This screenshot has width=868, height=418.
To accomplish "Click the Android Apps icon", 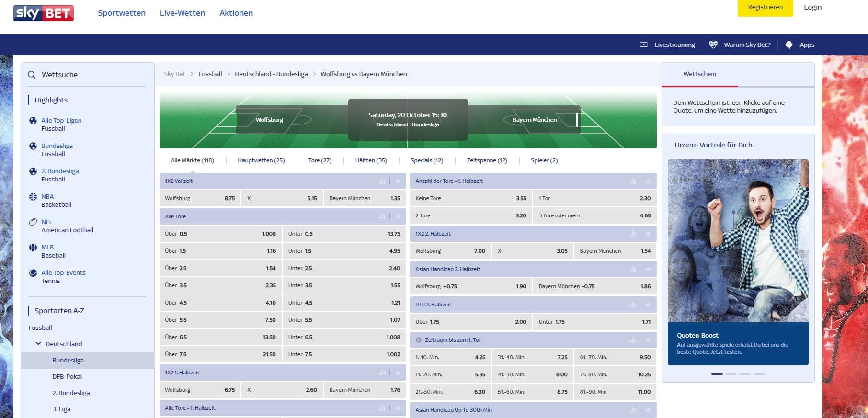I will (x=789, y=45).
